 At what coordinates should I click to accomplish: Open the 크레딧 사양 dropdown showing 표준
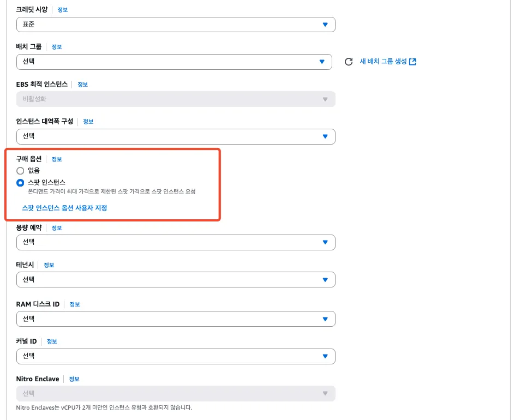point(176,25)
